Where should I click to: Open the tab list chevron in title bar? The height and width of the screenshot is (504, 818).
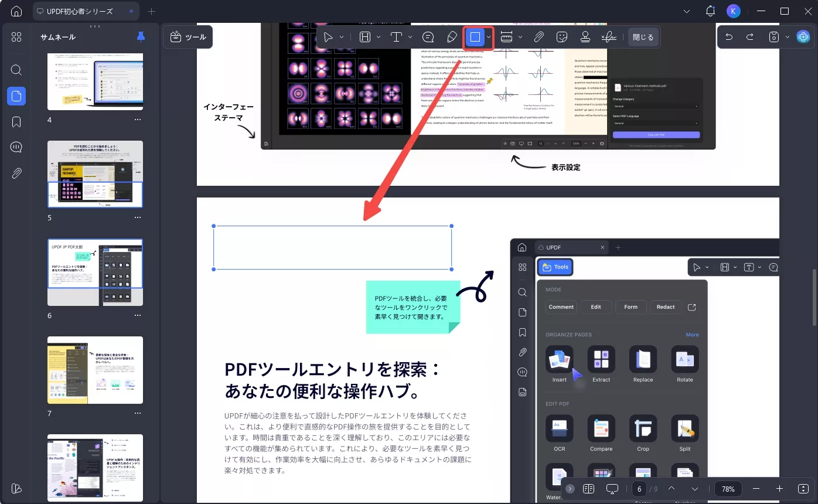[687, 11]
